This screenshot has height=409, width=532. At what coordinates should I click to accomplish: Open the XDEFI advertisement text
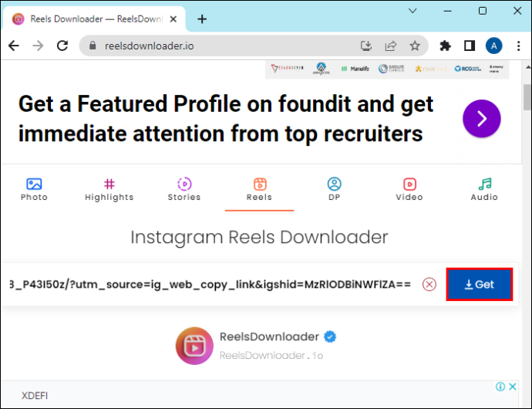[x=35, y=396]
